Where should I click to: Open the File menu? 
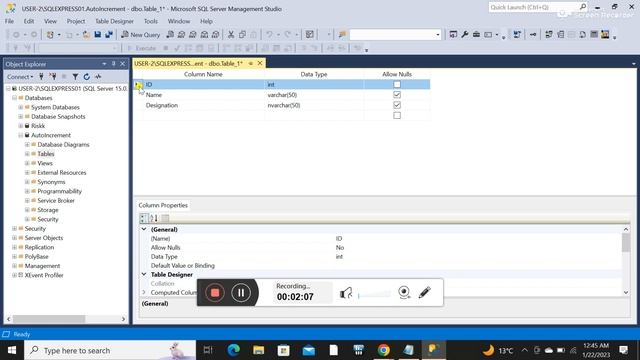(9, 21)
